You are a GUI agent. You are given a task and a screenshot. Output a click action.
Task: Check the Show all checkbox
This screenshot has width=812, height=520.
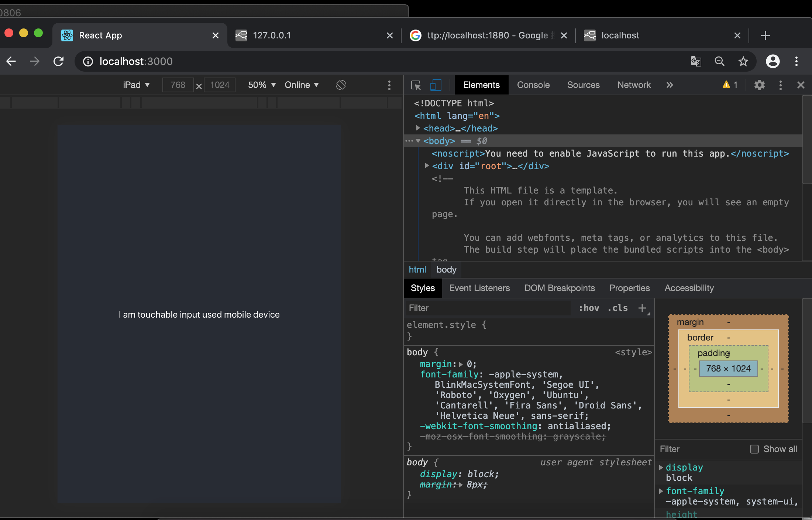[x=754, y=449]
